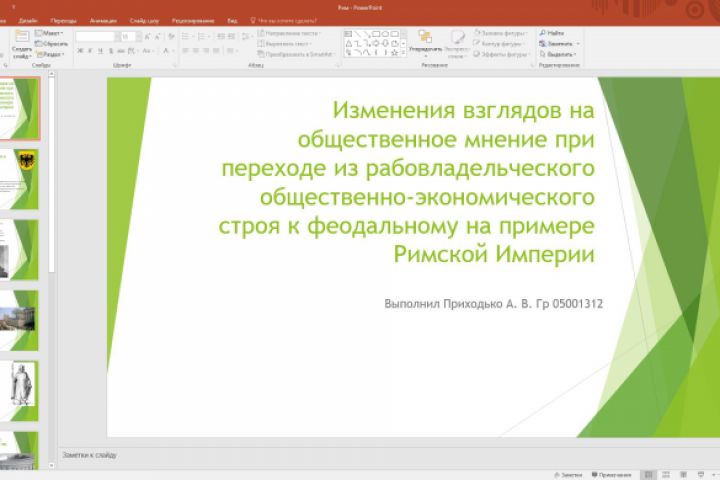
Task: Clear all text formatting
Action: click(x=171, y=37)
